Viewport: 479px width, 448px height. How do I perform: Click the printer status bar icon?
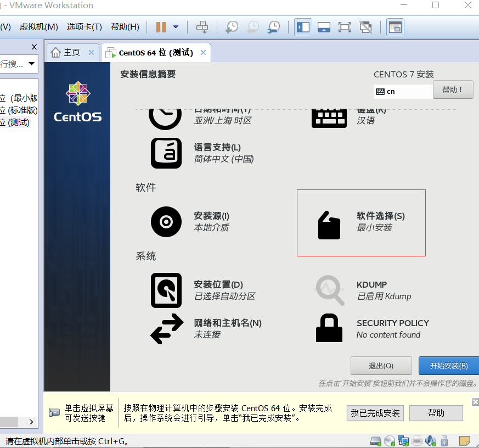(416, 441)
